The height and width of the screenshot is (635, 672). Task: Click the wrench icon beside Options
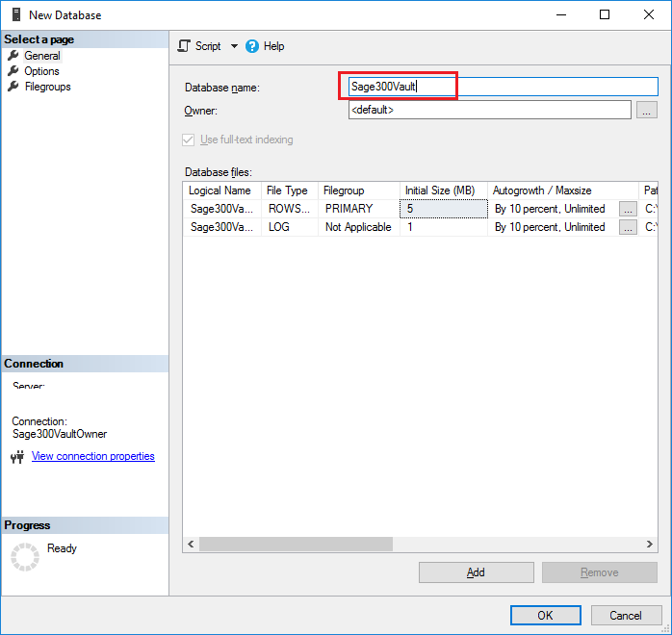13,70
